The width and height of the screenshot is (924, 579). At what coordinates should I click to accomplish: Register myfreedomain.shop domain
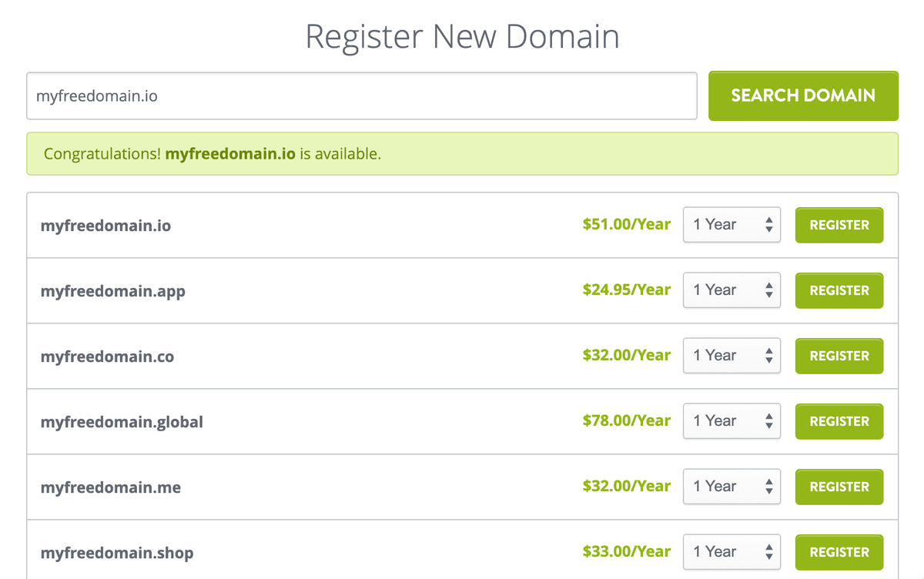[x=839, y=552]
